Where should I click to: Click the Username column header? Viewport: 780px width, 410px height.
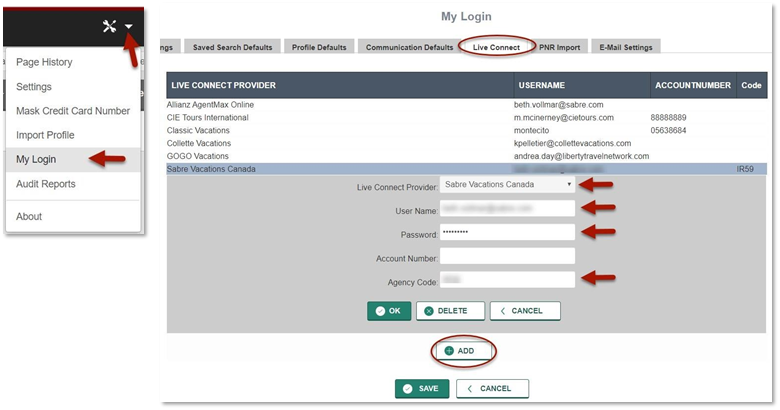(582, 85)
